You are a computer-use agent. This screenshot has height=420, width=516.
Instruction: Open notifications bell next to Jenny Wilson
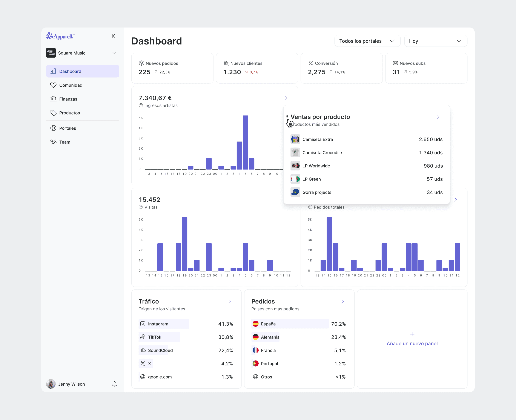pyautogui.click(x=114, y=384)
